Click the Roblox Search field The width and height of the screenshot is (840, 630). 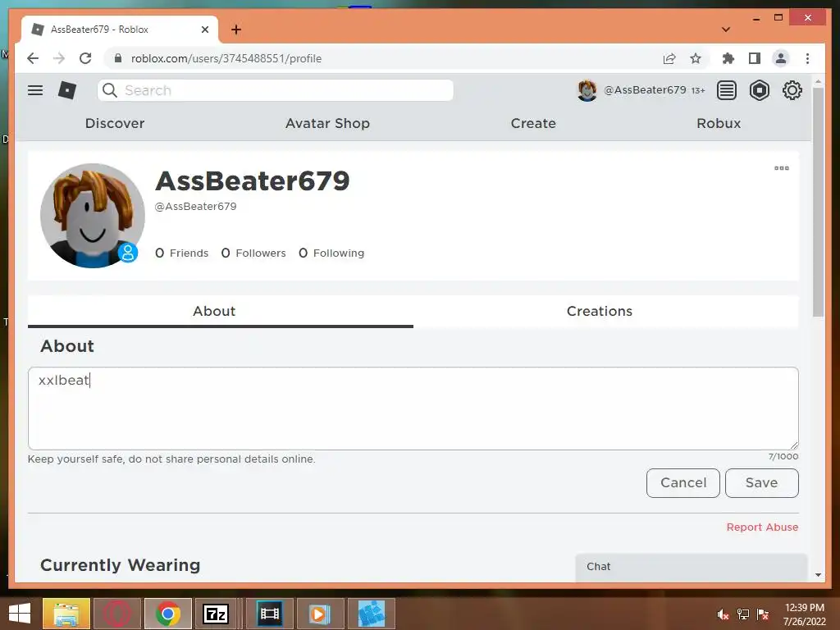[x=276, y=90]
